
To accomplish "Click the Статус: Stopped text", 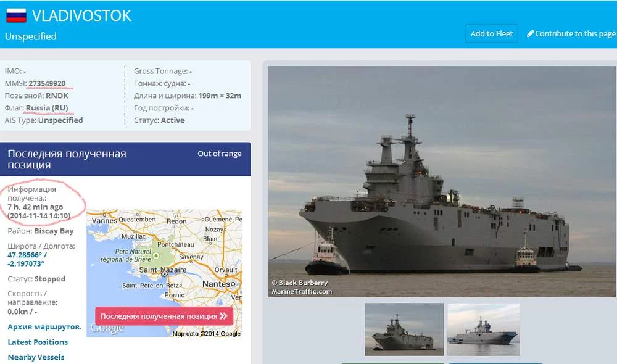I will click(36, 279).
